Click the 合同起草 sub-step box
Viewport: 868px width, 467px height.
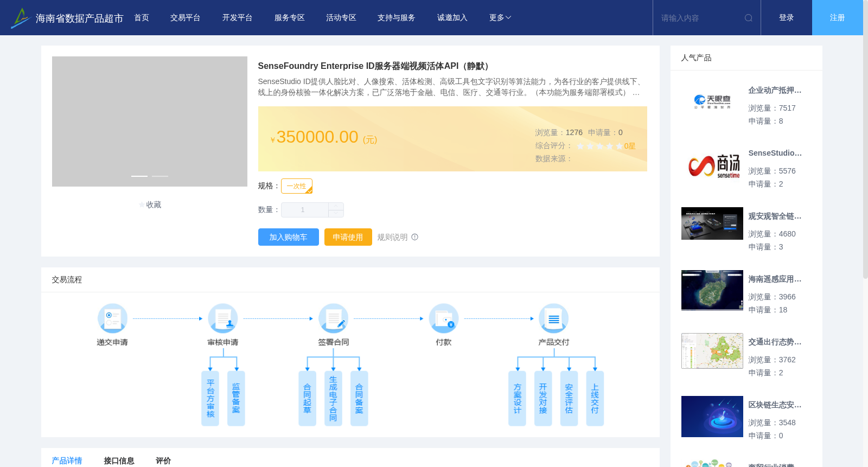(x=307, y=398)
